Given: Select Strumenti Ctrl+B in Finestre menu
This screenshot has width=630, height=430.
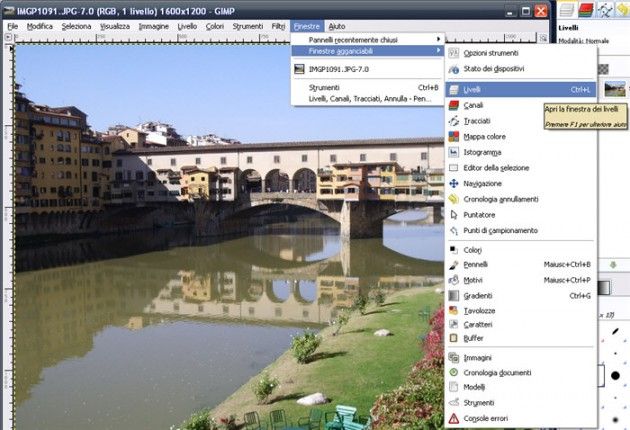Looking at the screenshot, I should pyautogui.click(x=368, y=88).
